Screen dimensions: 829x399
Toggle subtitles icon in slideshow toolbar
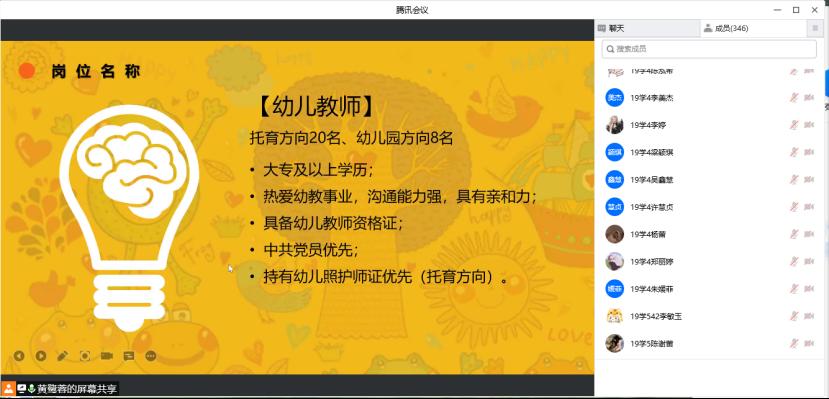(x=128, y=356)
